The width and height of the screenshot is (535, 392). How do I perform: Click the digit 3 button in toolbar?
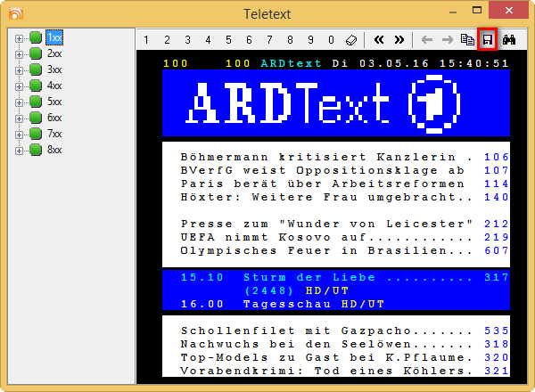pos(187,40)
